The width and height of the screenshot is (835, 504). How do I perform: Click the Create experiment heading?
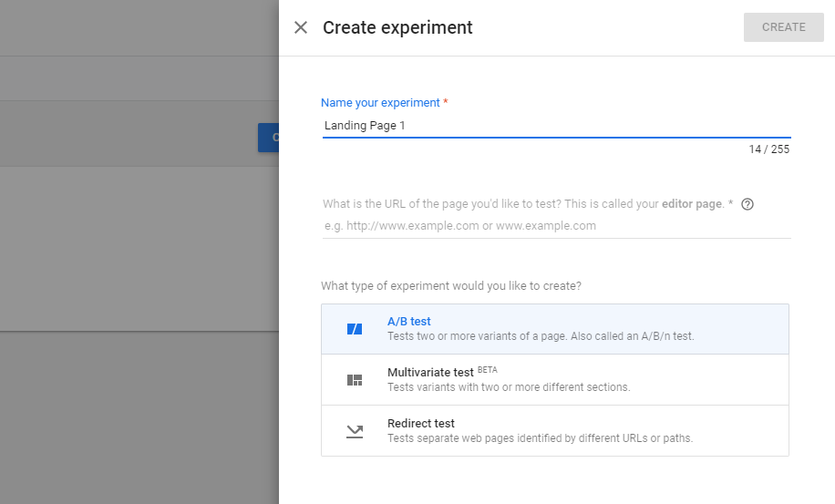tap(397, 27)
